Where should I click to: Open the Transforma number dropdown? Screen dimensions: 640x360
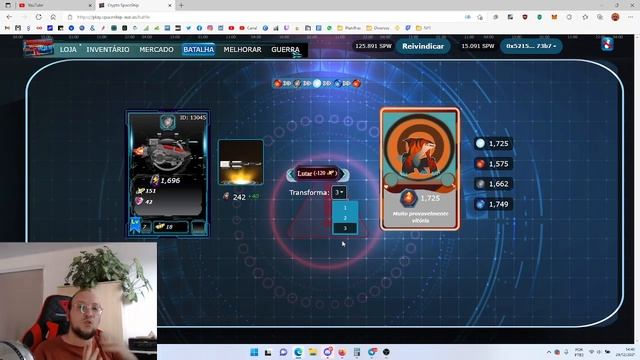tap(339, 192)
